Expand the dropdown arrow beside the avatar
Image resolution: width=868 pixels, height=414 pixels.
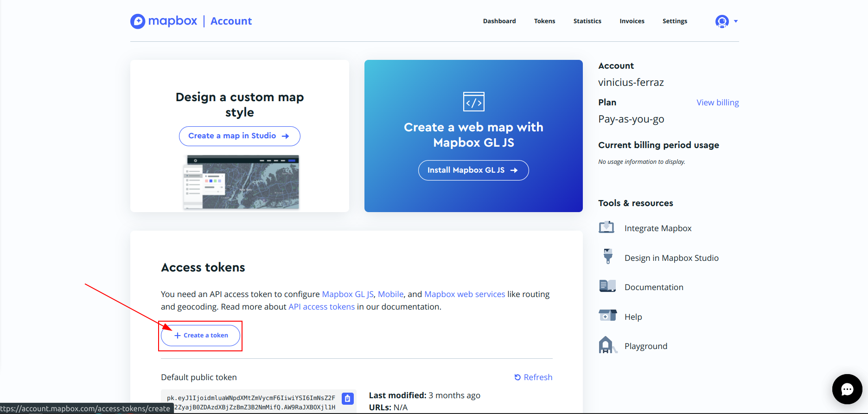pyautogui.click(x=736, y=21)
